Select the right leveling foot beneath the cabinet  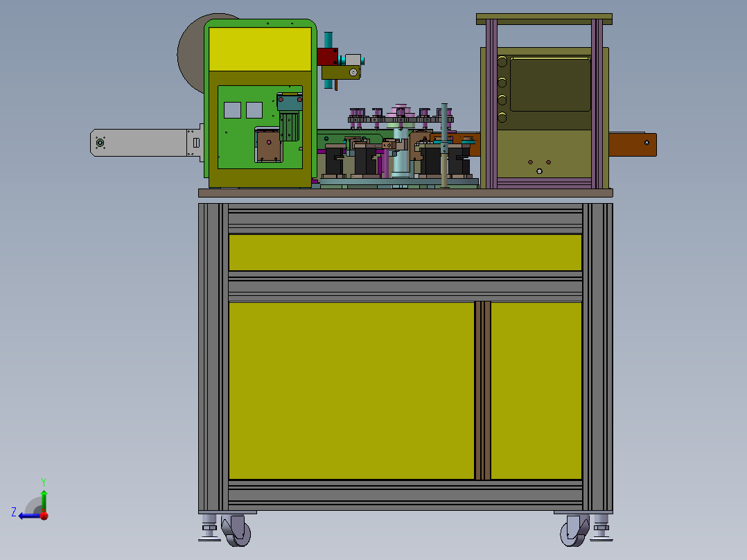(601, 527)
